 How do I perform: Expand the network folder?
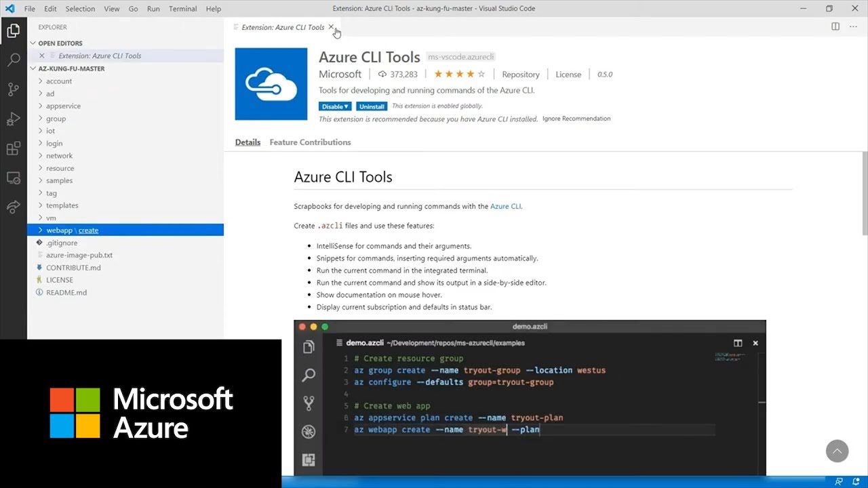[125, 155]
